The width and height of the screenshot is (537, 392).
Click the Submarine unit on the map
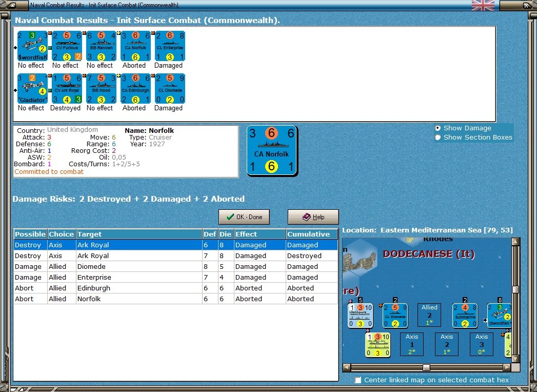tap(465, 315)
